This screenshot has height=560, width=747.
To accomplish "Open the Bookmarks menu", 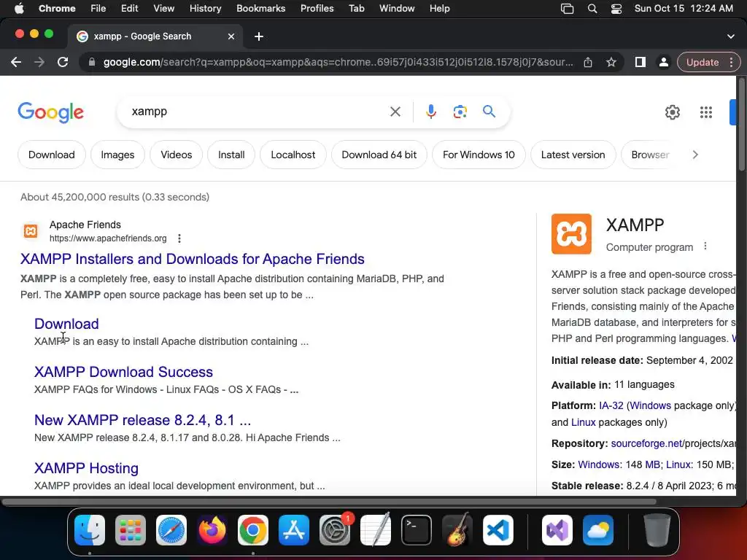I will [261, 9].
